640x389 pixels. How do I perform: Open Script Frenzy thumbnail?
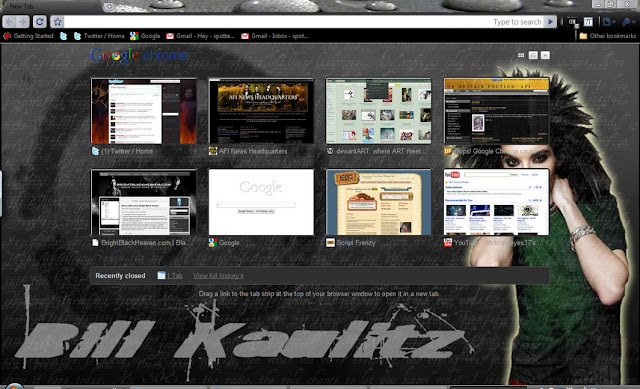378,202
